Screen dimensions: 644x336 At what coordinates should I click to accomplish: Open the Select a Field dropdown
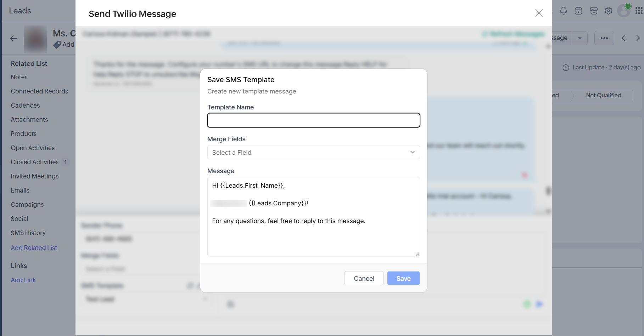tap(314, 152)
